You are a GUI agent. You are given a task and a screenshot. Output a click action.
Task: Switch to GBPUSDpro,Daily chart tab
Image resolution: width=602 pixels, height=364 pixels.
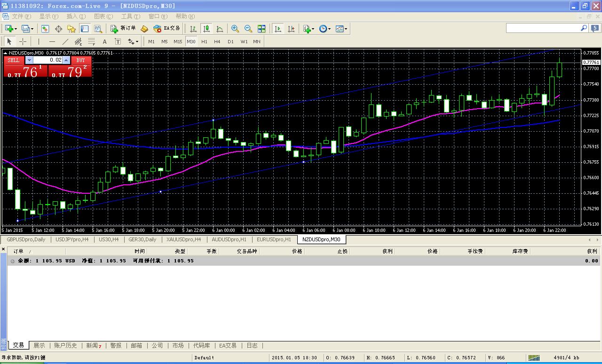[26, 239]
